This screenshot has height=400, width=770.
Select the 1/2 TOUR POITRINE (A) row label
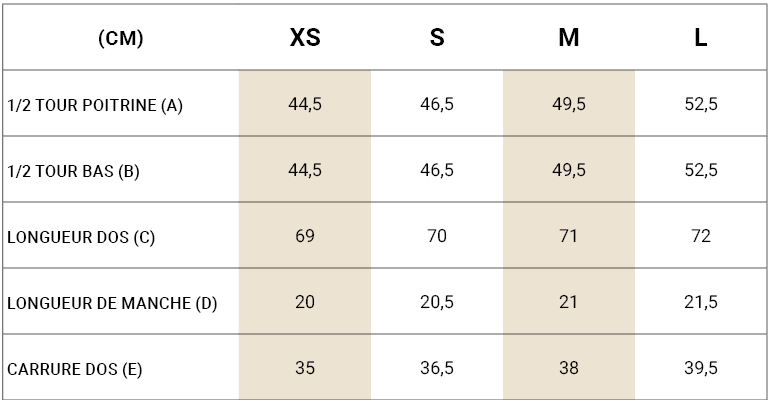click(95, 106)
